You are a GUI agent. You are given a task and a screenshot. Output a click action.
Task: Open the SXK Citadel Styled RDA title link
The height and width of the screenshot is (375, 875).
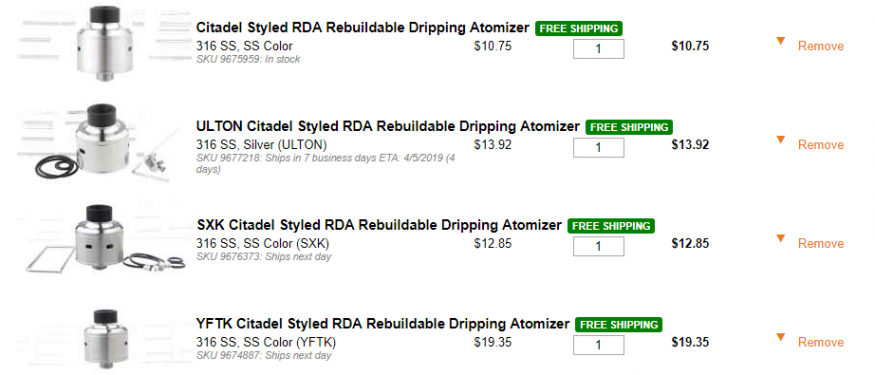379,225
